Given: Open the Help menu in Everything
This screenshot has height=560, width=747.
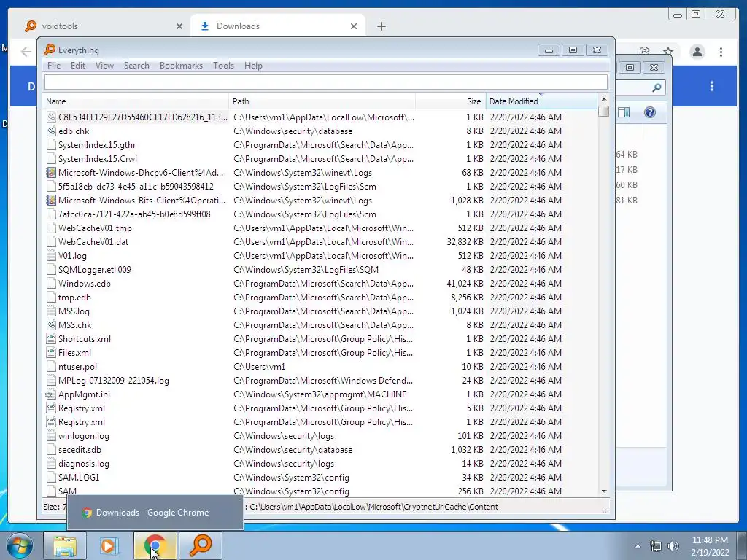Looking at the screenshot, I should pos(253,65).
